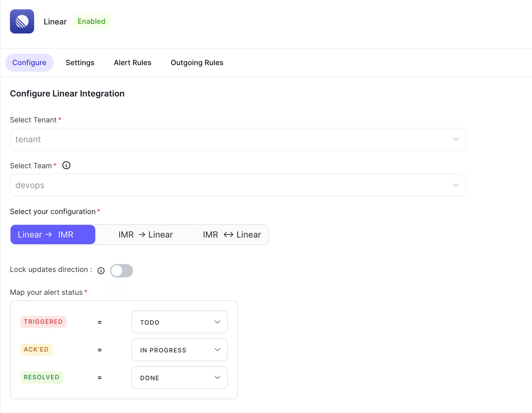Click the chevron arrow in devops field

point(455,185)
